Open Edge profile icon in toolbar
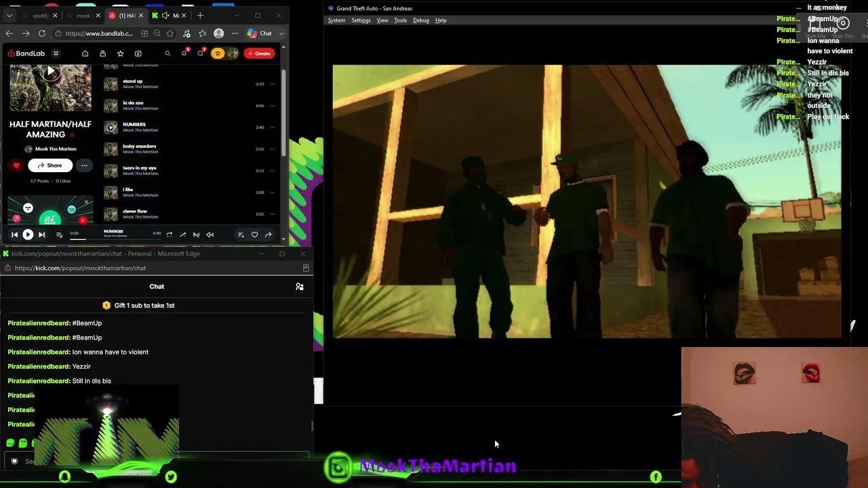The image size is (868, 488). click(x=218, y=33)
